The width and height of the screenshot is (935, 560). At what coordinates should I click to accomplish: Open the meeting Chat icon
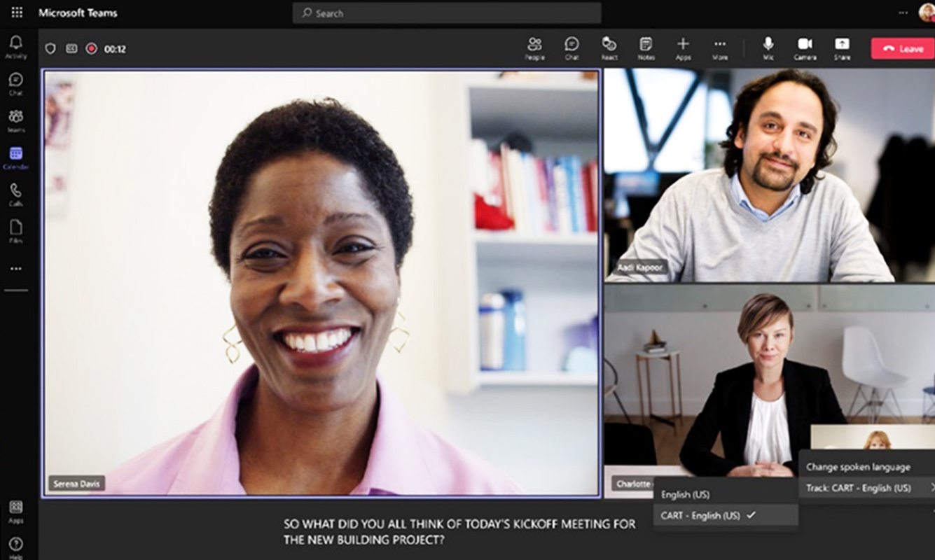pyautogui.click(x=572, y=48)
